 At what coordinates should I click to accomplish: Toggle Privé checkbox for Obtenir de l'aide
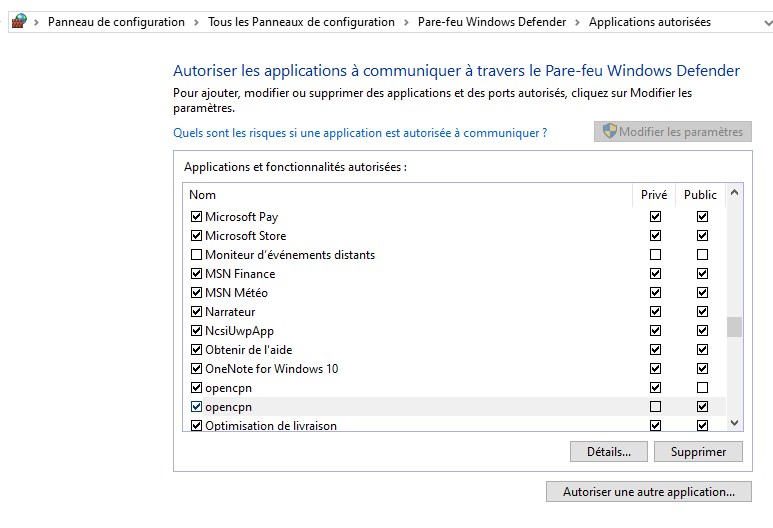pyautogui.click(x=655, y=350)
